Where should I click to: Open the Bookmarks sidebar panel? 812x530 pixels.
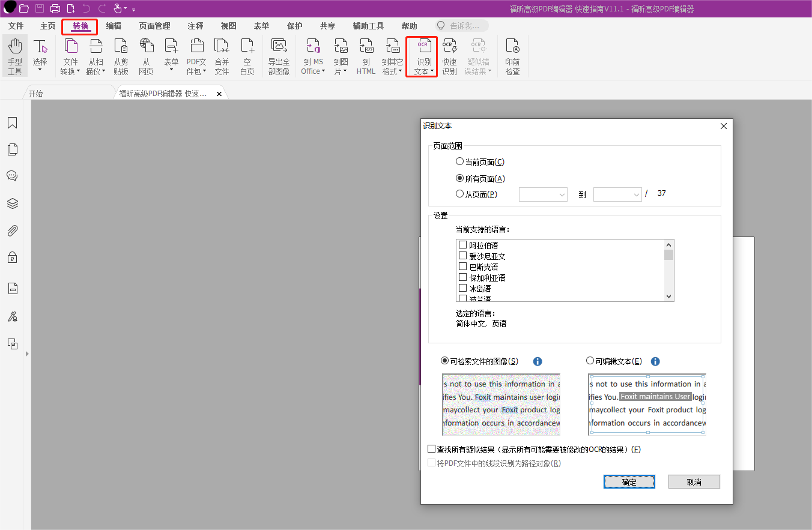click(x=12, y=123)
